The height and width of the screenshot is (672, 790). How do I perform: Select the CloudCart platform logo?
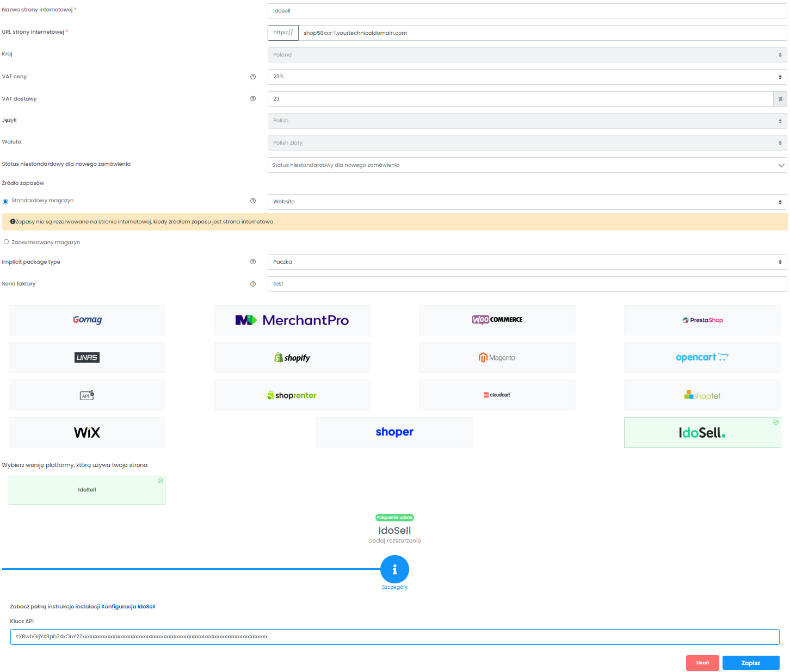click(x=497, y=395)
